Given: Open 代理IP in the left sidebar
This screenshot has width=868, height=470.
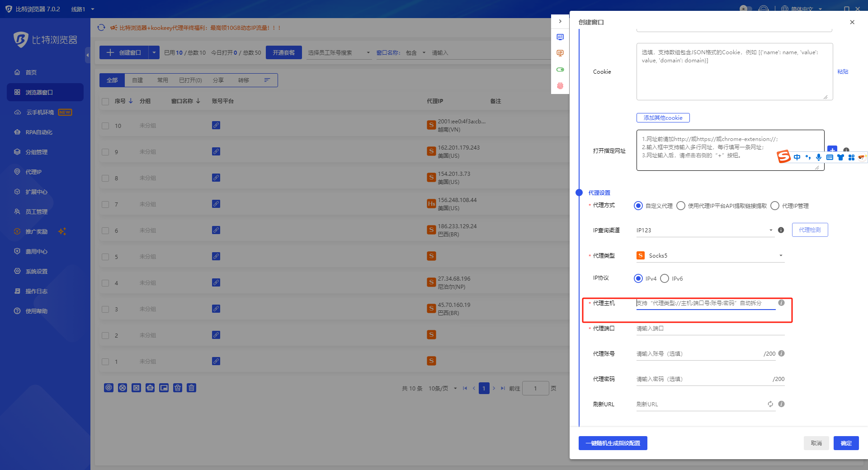Looking at the screenshot, I should [x=33, y=172].
